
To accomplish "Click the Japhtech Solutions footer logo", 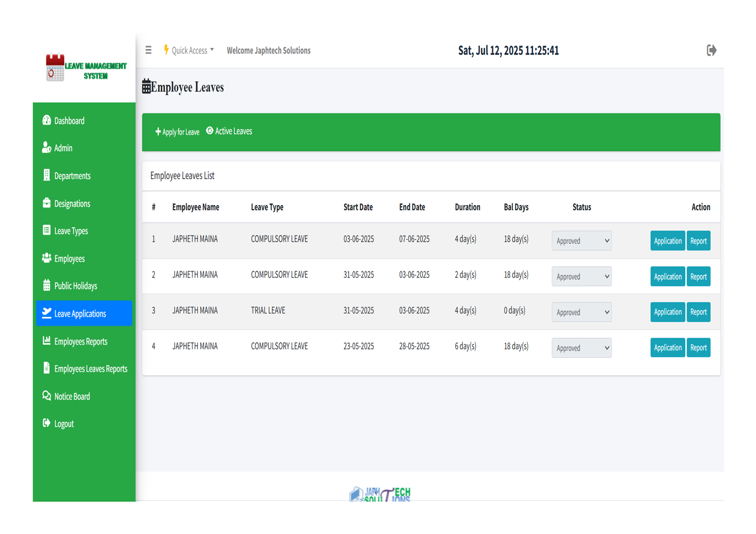I will (380, 494).
